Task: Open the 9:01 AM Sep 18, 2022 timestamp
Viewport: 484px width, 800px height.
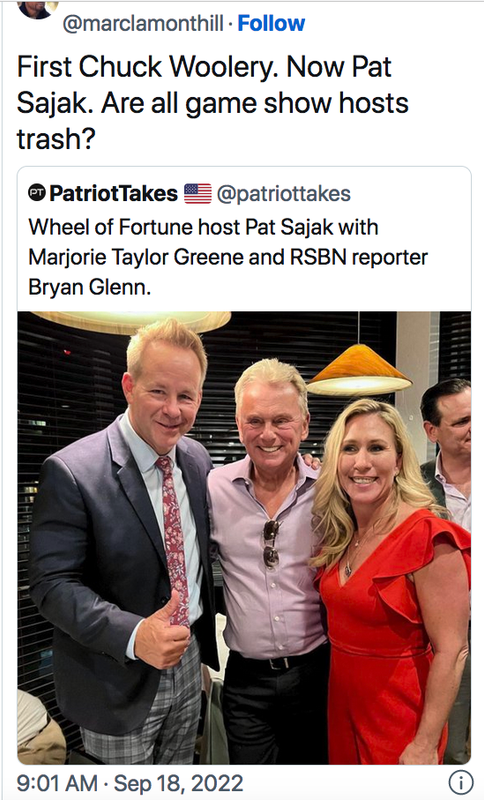Action: (130, 783)
